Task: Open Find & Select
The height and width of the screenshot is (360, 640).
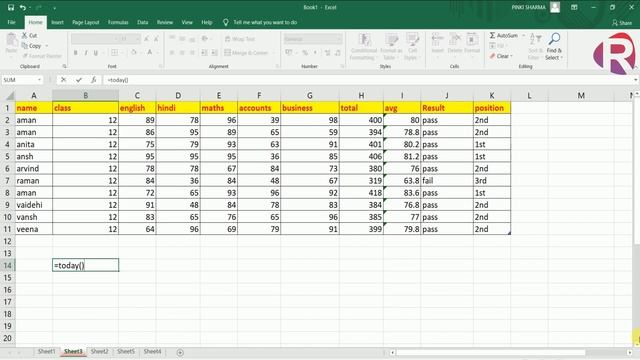Action: click(554, 47)
